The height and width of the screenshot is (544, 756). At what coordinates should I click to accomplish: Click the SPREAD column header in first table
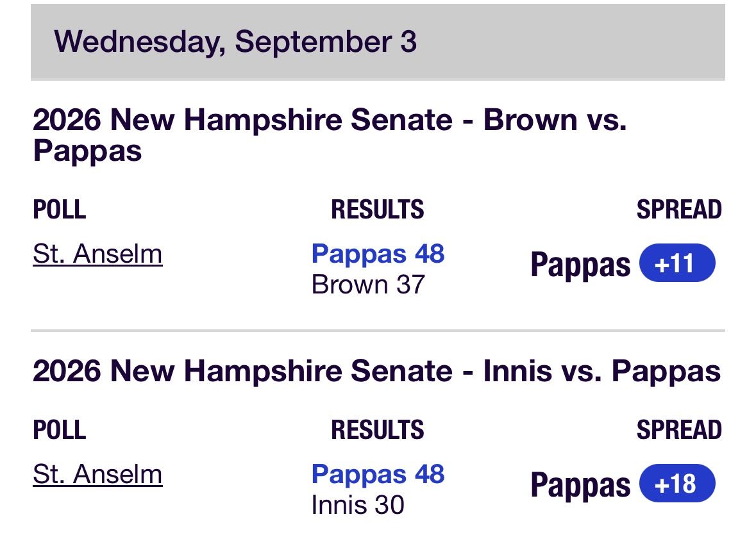coord(679,210)
